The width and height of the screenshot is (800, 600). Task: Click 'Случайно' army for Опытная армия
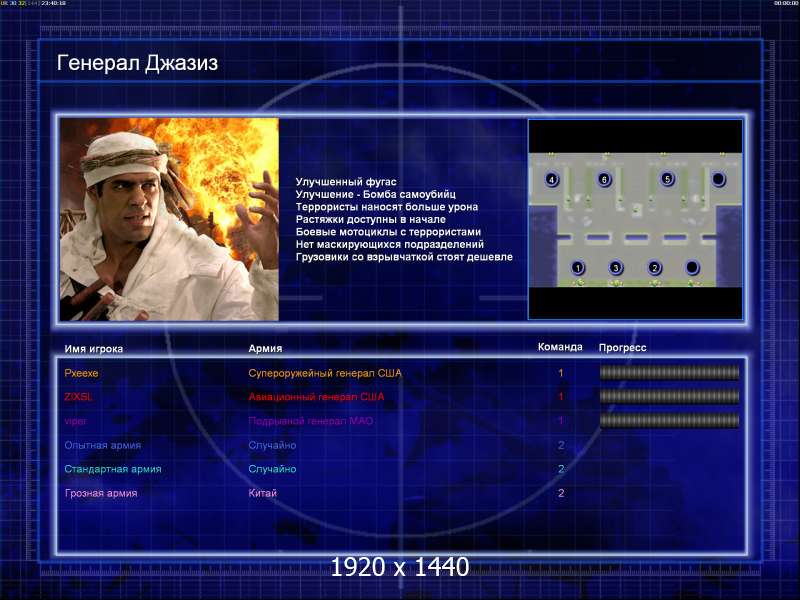272,445
